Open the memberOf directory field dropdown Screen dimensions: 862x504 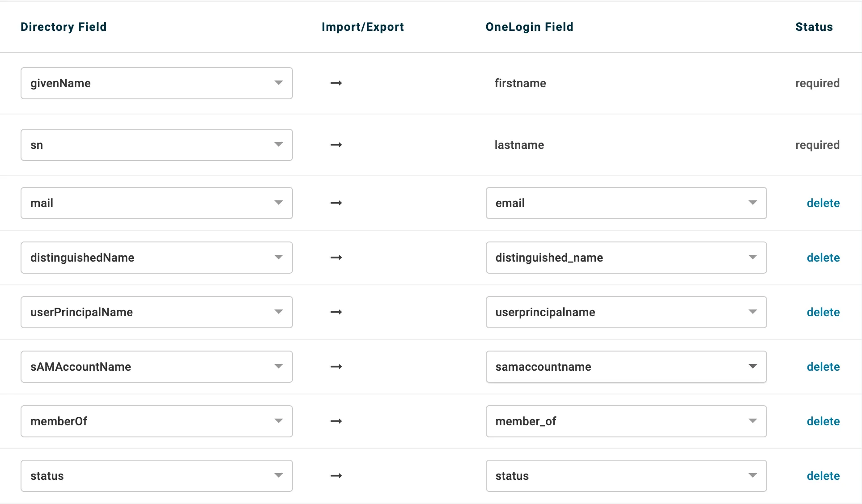click(x=157, y=421)
